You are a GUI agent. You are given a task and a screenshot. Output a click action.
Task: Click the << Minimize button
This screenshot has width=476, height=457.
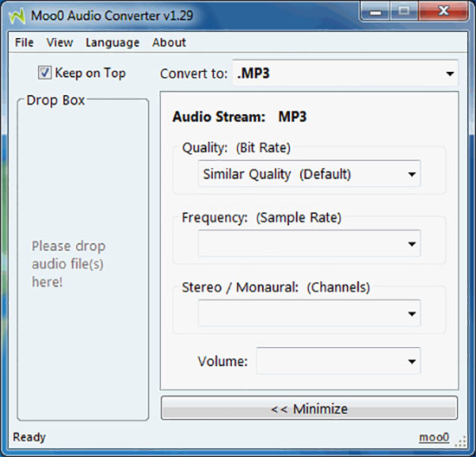[309, 409]
